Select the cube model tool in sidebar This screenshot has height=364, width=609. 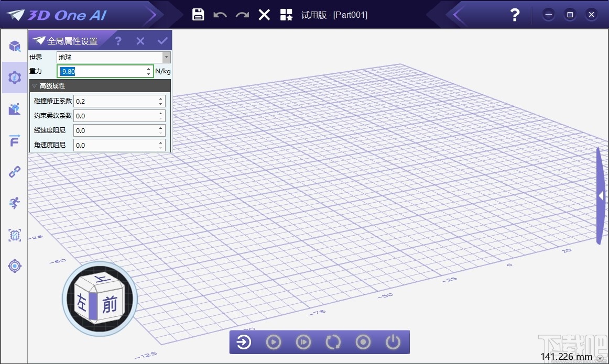click(x=15, y=46)
